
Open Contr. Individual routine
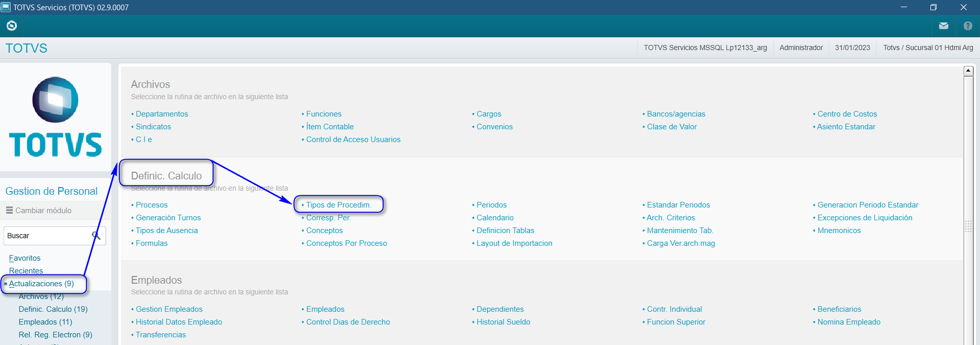[674, 309]
